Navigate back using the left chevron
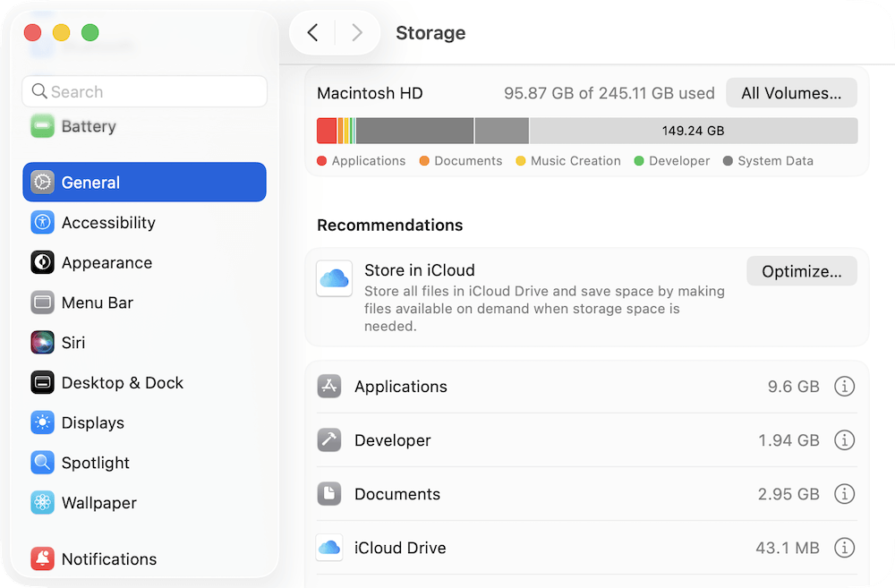The width and height of the screenshot is (895, 588). click(x=312, y=31)
